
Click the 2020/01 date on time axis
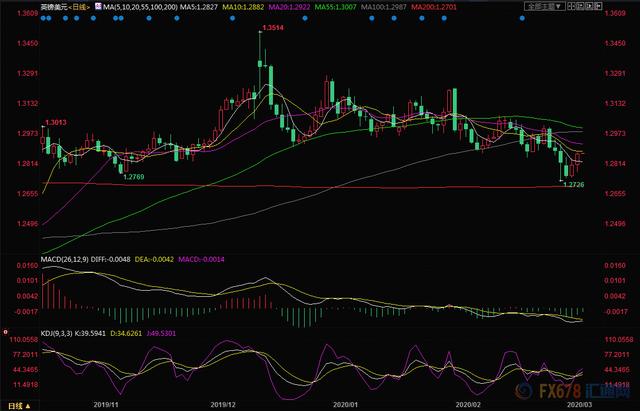[x=346, y=406]
